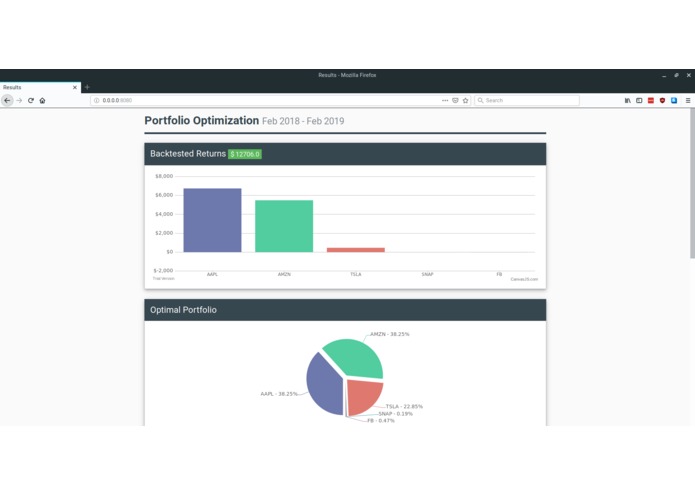Click the 'SNAP - 0.19%' pie label
Image resolution: width=695 pixels, height=494 pixels.
coord(395,414)
